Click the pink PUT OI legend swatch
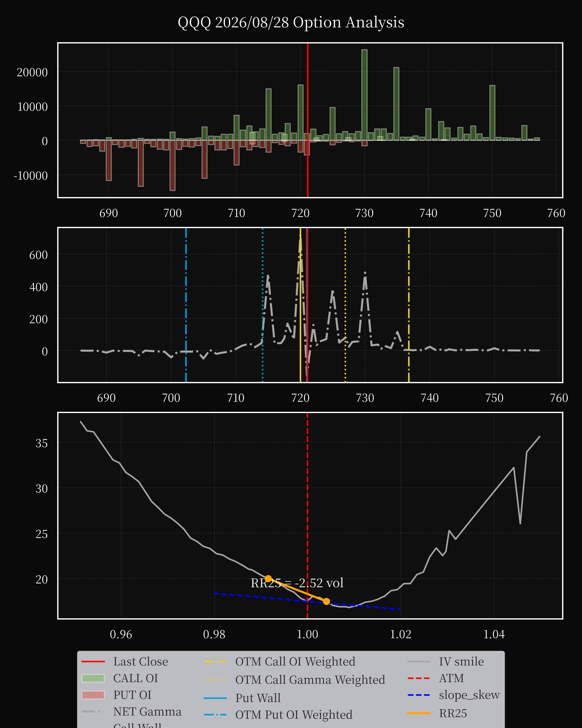This screenshot has width=582, height=728. pyautogui.click(x=93, y=695)
